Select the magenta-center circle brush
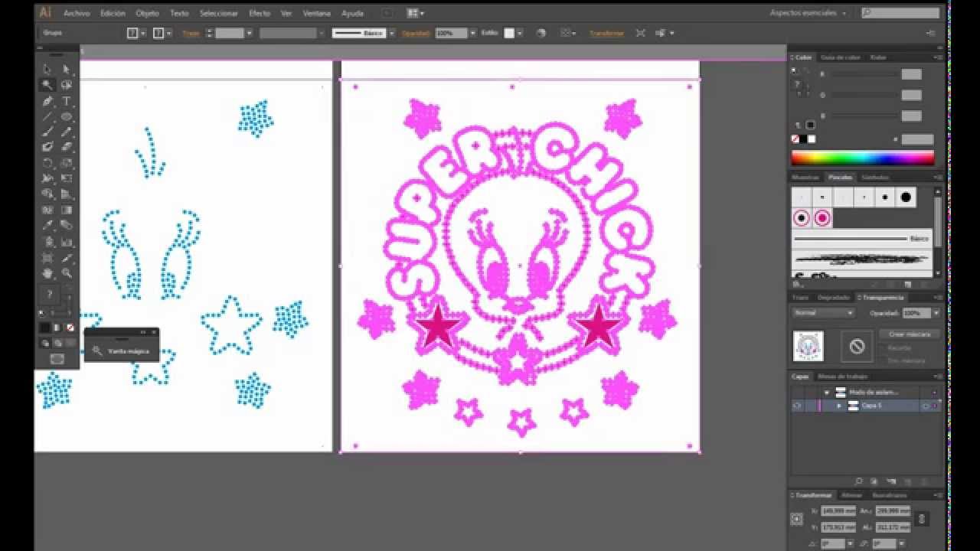The height and width of the screenshot is (551, 980). point(822,218)
